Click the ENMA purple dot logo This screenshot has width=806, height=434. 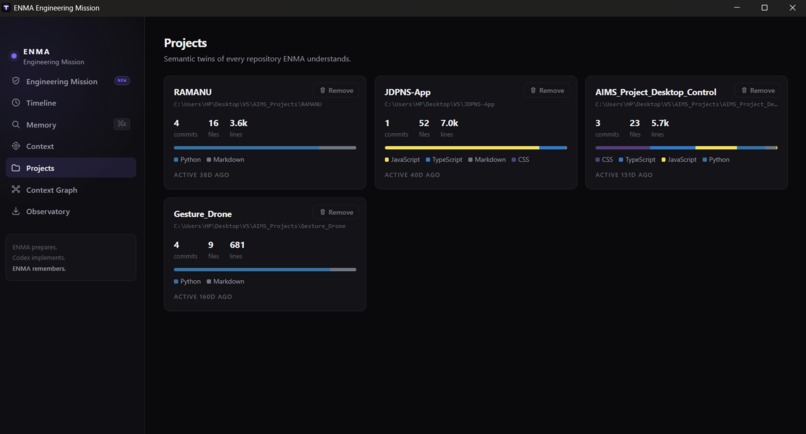(x=14, y=56)
